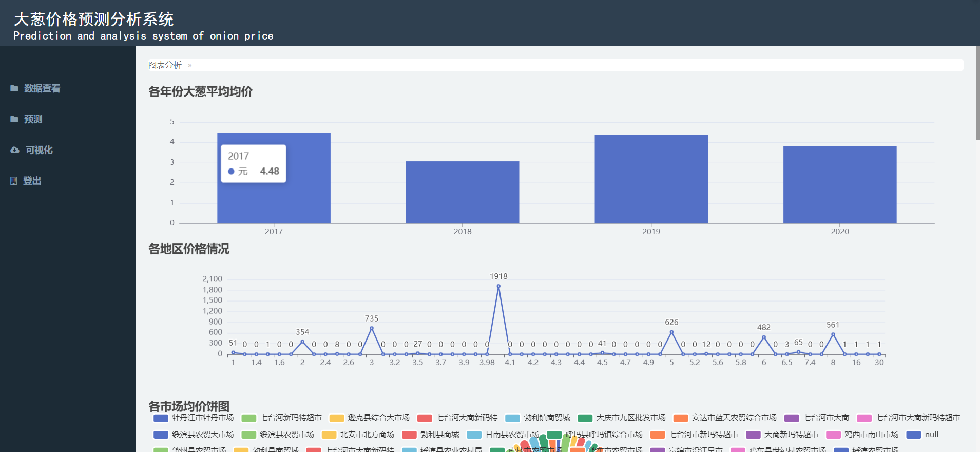
Task: Click orange swatch for 七台河市新玛特超市
Action: 658,435
